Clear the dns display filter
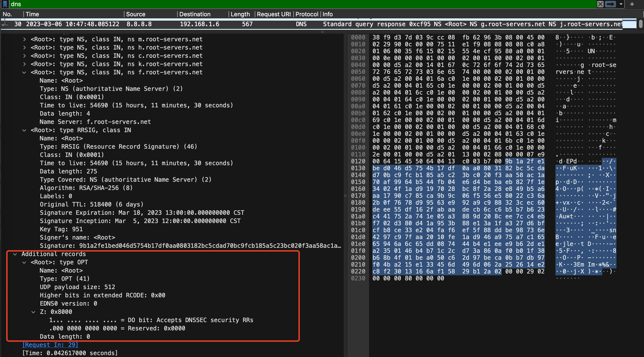 600,4
